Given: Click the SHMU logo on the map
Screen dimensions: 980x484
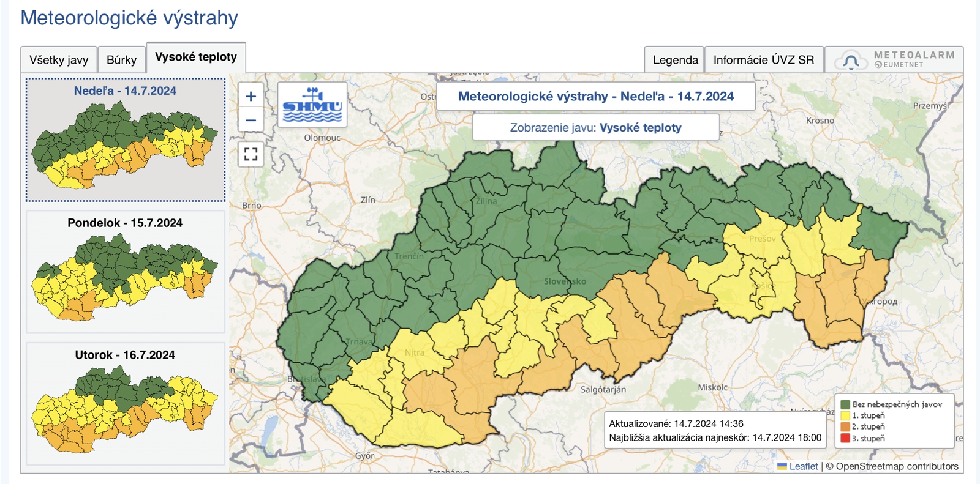Looking at the screenshot, I should [312, 105].
